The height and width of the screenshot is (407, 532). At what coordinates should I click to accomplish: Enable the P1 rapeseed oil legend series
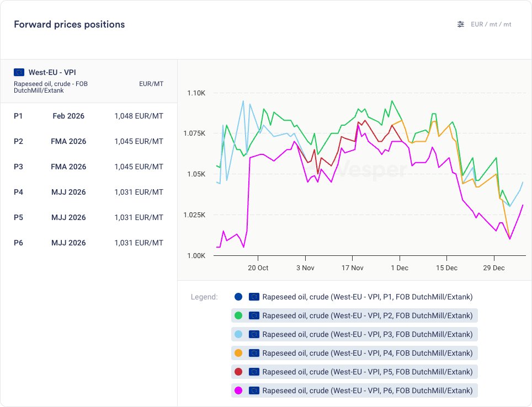click(x=367, y=297)
